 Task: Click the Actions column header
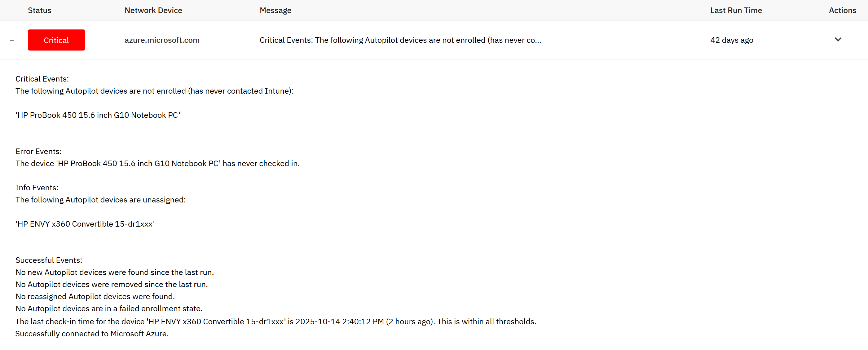click(842, 11)
